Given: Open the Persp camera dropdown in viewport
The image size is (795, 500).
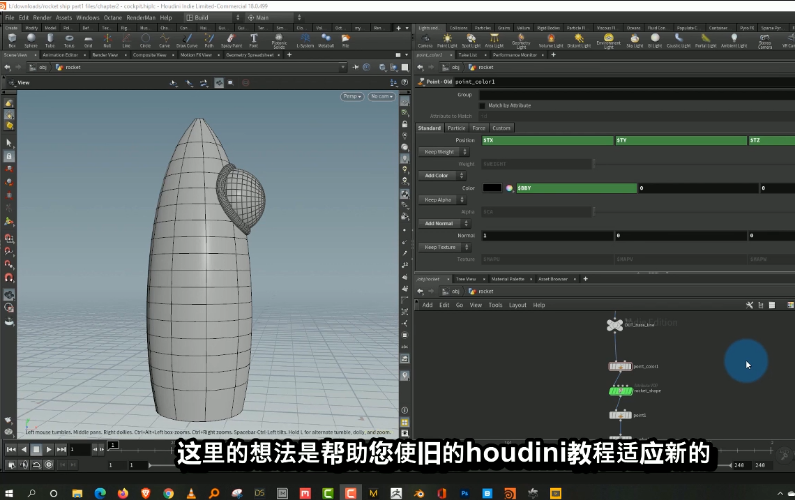Looking at the screenshot, I should [x=352, y=96].
